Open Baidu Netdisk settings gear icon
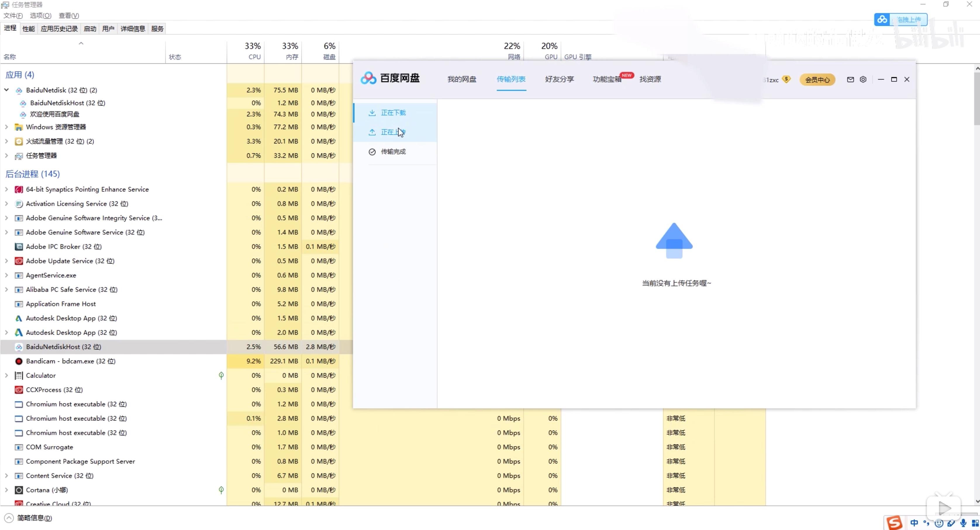 tap(863, 79)
